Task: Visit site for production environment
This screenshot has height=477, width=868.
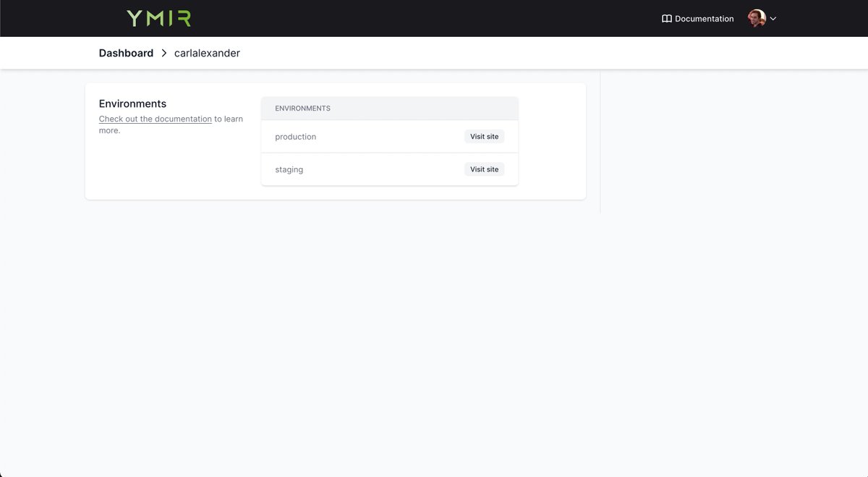Action: pos(484,136)
